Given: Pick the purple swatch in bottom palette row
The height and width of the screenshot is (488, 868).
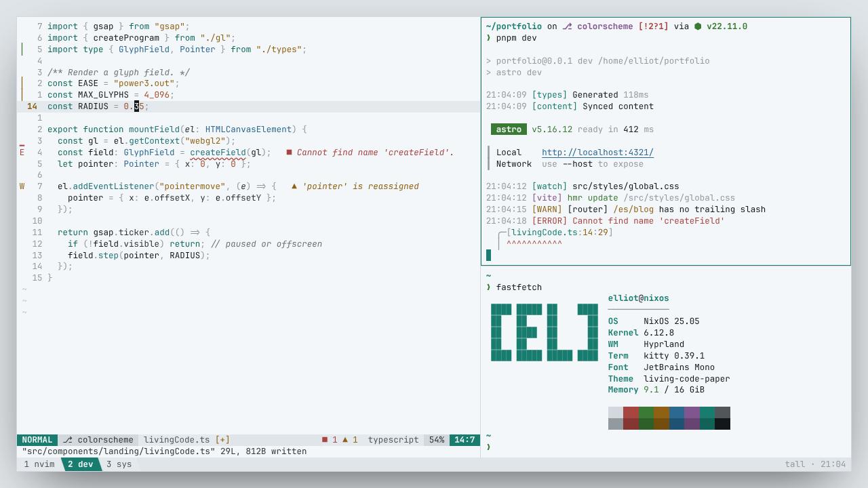Looking at the screenshot, I should click(x=692, y=424).
